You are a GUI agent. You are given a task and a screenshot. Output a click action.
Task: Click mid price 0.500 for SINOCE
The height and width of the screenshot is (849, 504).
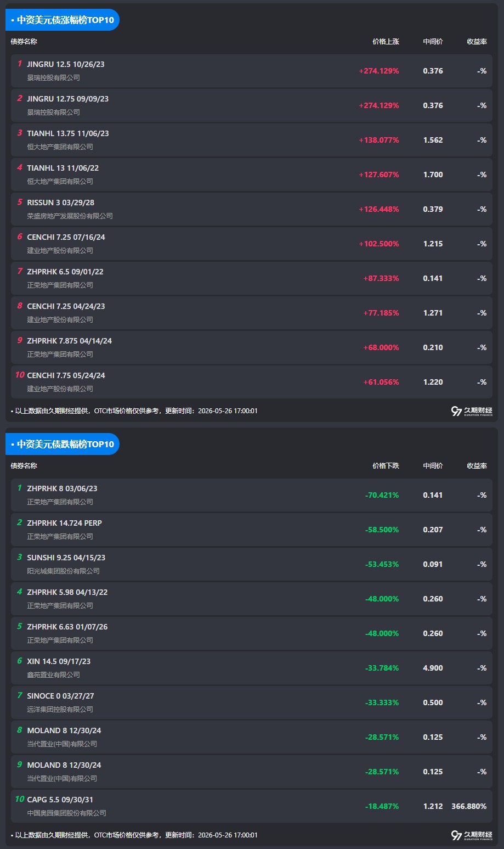point(433,702)
